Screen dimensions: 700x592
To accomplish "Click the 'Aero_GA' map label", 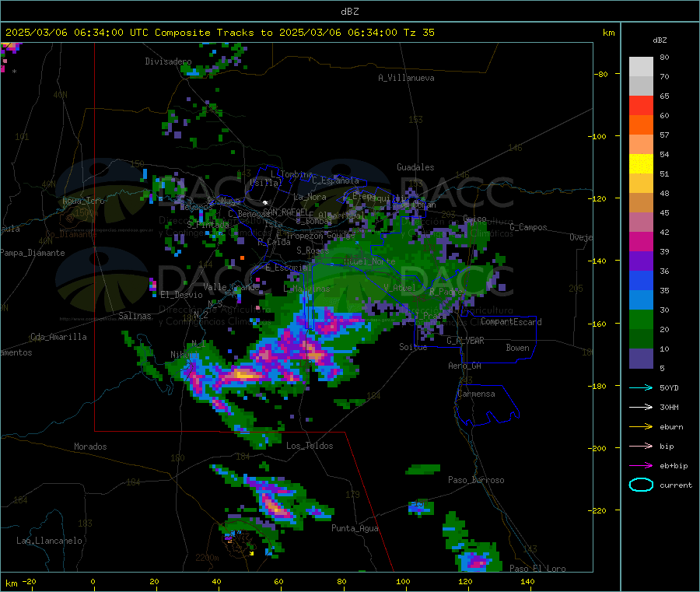I will [x=465, y=366].
